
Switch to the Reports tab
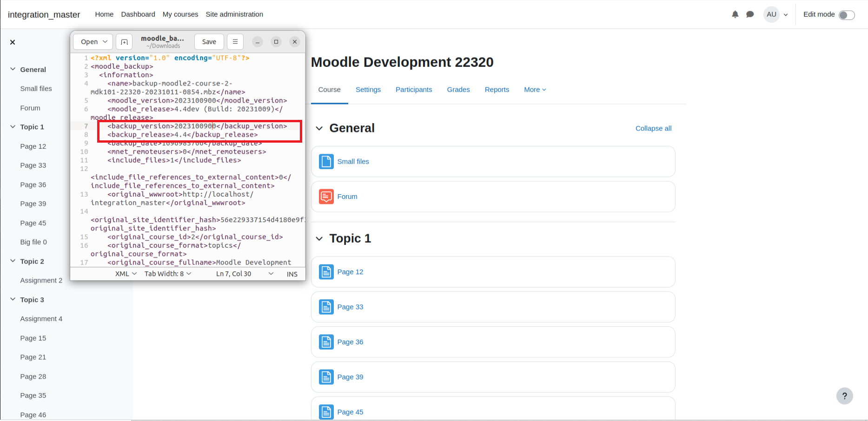pos(497,90)
